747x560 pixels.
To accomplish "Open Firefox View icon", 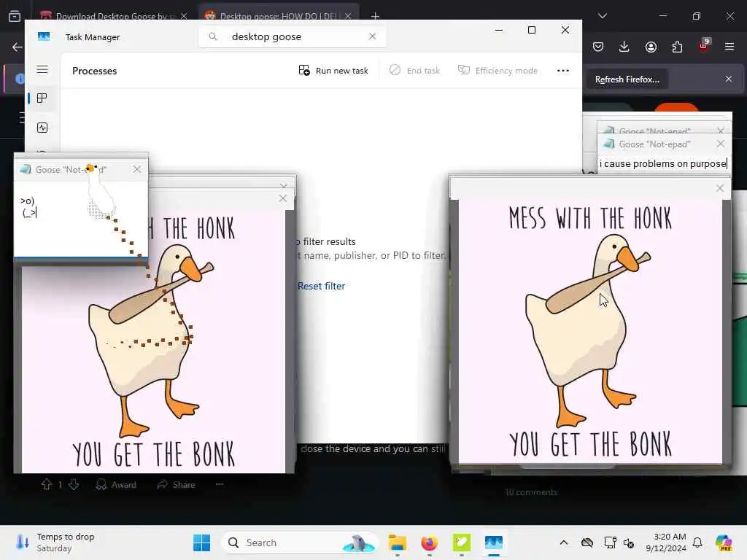I will tap(15, 16).
